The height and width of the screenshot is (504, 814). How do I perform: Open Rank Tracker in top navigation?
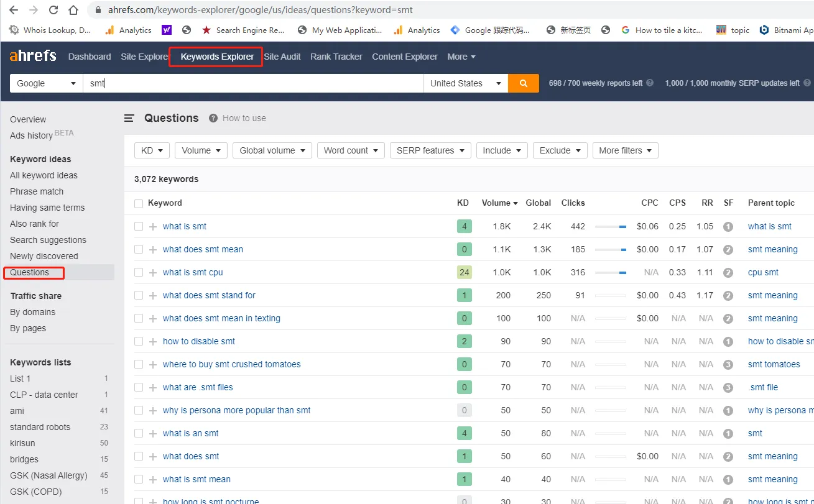pyautogui.click(x=336, y=57)
